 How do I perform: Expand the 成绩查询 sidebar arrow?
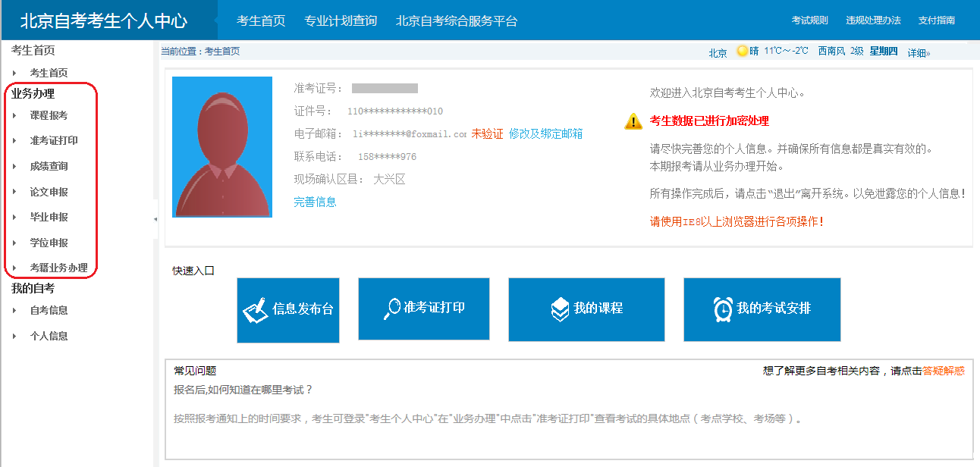click(x=14, y=167)
